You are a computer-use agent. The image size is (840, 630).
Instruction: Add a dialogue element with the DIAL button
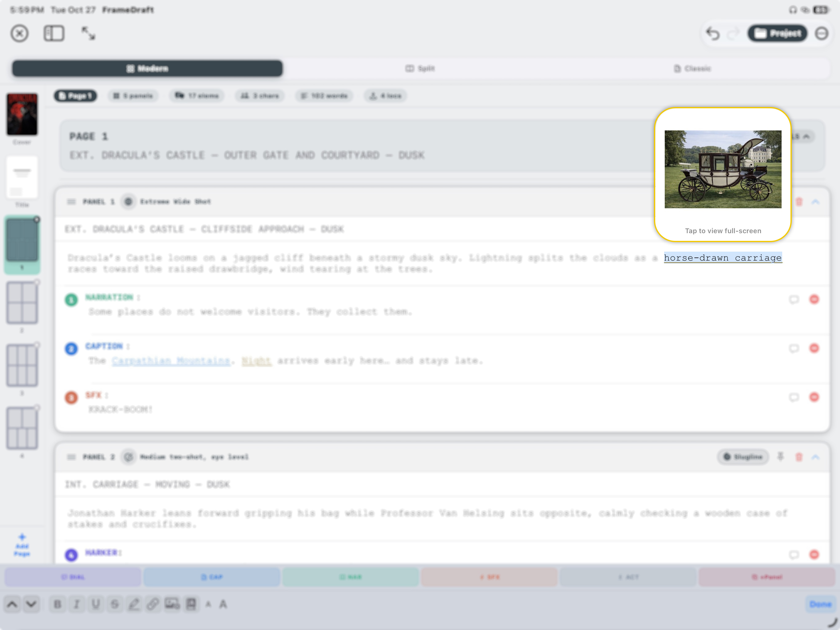tap(73, 577)
